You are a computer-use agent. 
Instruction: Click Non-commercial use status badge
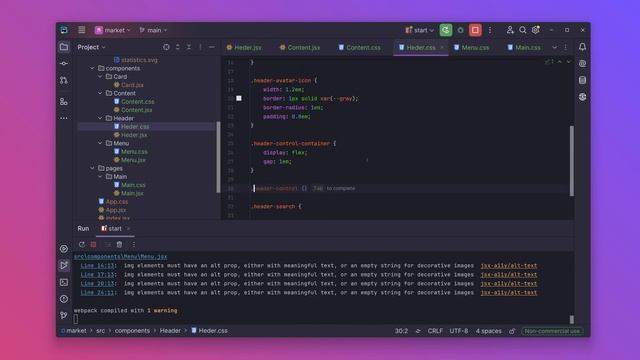pyautogui.click(x=552, y=331)
